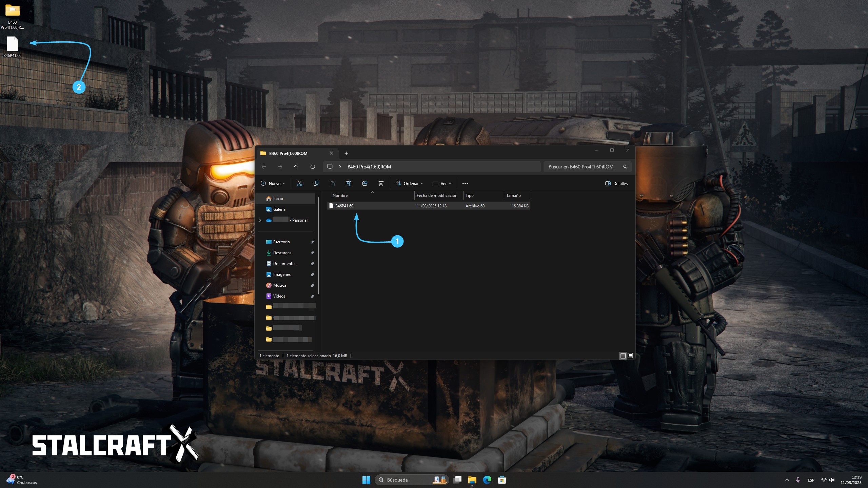Open the Ver view dropdown

pos(442,183)
